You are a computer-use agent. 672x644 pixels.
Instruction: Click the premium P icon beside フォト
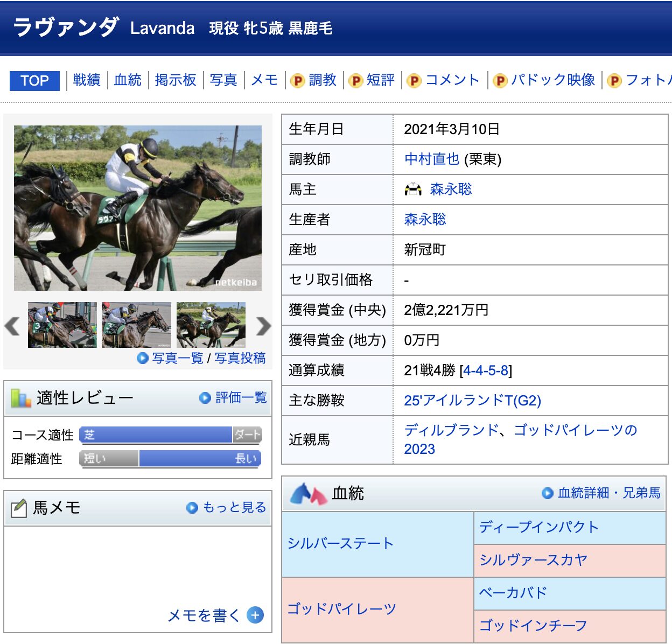(x=614, y=81)
